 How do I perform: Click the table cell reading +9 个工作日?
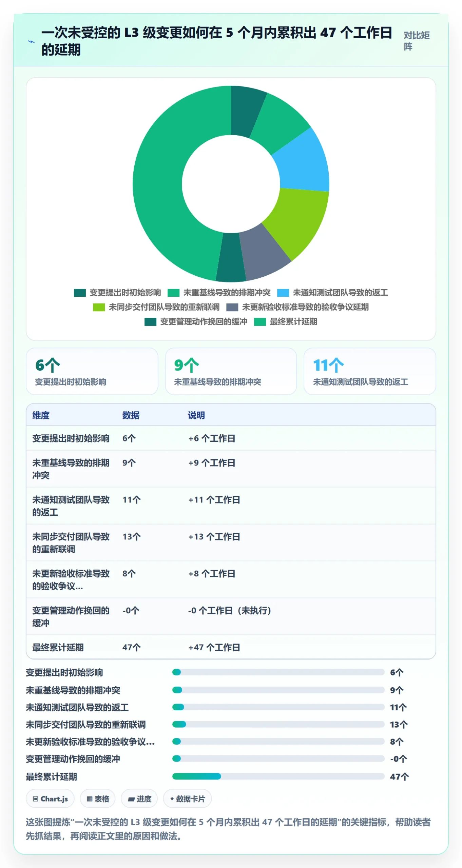[x=212, y=463]
